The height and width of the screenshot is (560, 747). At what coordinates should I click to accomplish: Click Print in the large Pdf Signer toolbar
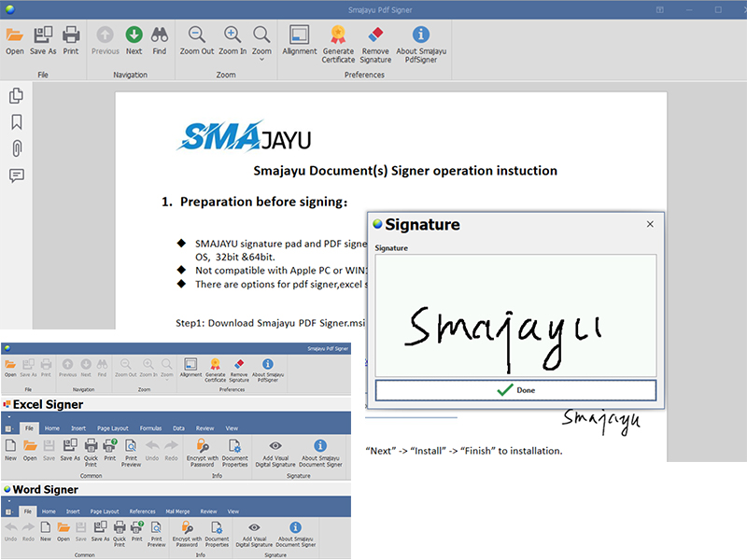(71, 41)
